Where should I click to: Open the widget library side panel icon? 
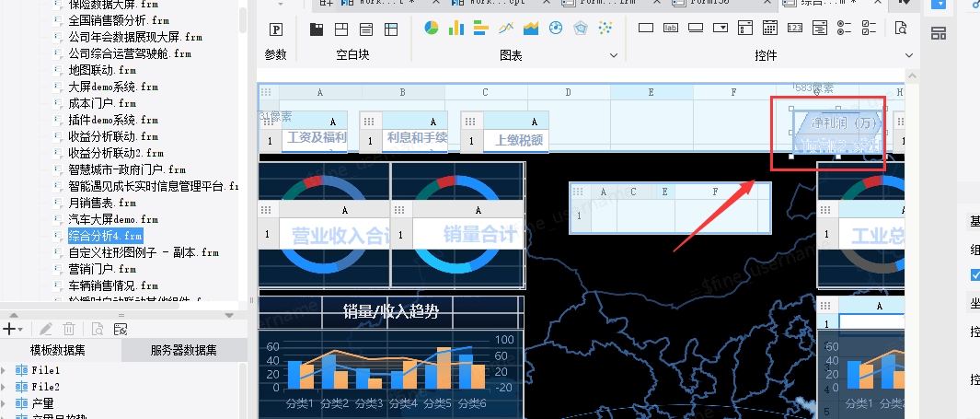938,33
